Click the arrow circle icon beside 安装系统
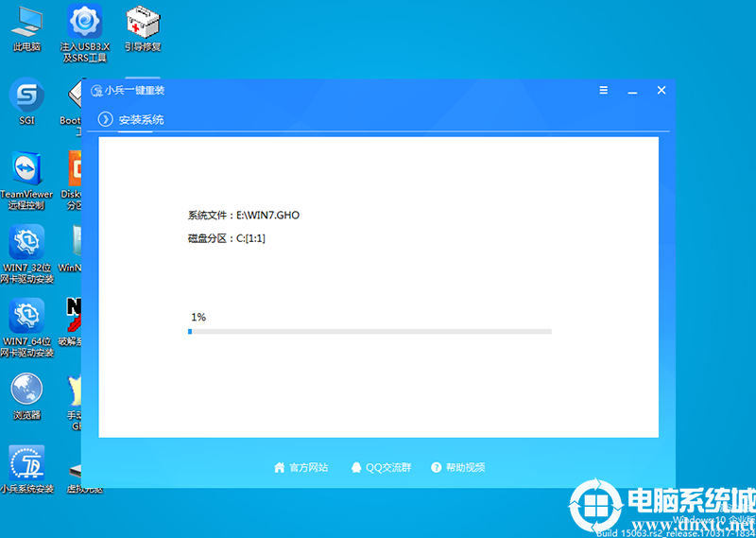Viewport: 756px width, 538px height. [x=106, y=119]
